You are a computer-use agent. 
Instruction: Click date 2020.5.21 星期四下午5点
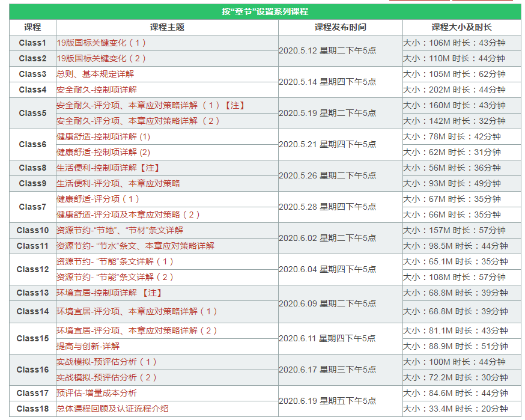pos(327,144)
